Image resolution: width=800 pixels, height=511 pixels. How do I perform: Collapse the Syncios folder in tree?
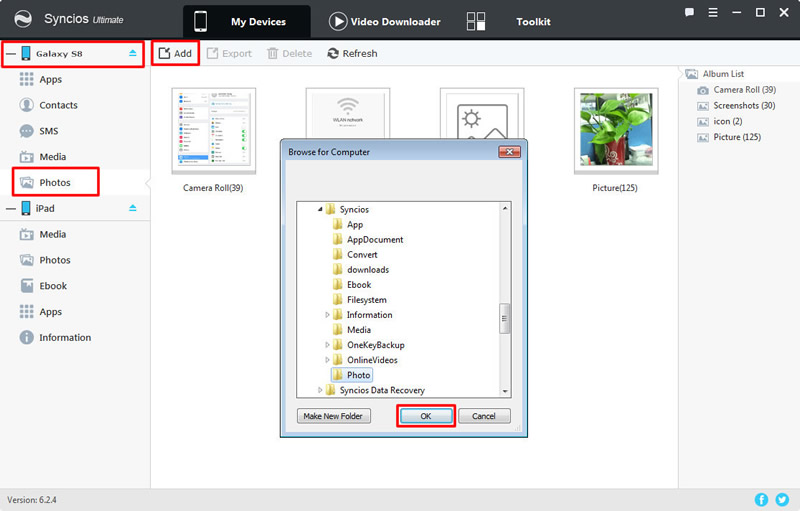click(x=320, y=209)
